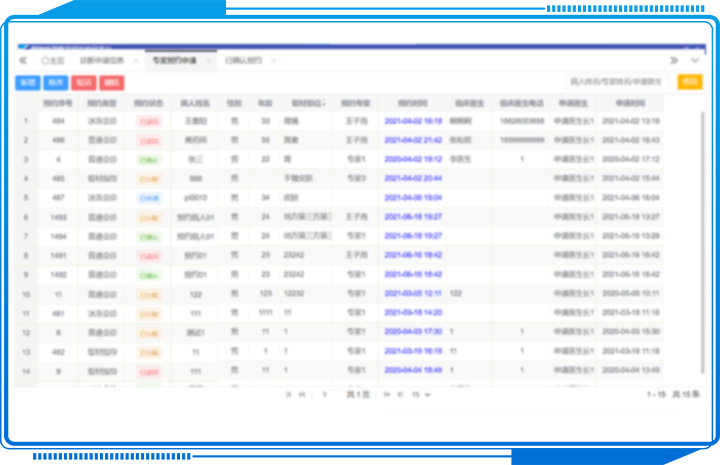This screenshot has width=720, height=465.
Task: Open the page size dropdown showing 15
Action: [420, 394]
